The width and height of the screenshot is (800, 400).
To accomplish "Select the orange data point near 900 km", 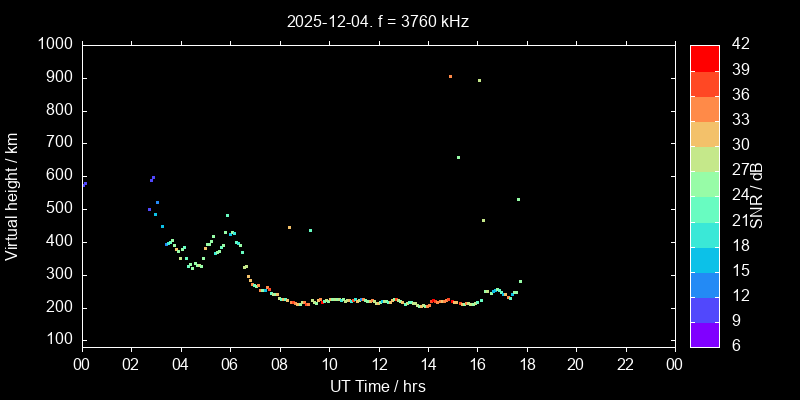I will [x=450, y=76].
